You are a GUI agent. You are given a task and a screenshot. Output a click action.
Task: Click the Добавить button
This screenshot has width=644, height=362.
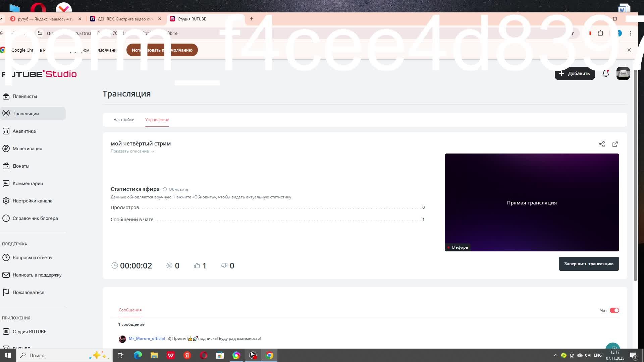pyautogui.click(x=575, y=73)
